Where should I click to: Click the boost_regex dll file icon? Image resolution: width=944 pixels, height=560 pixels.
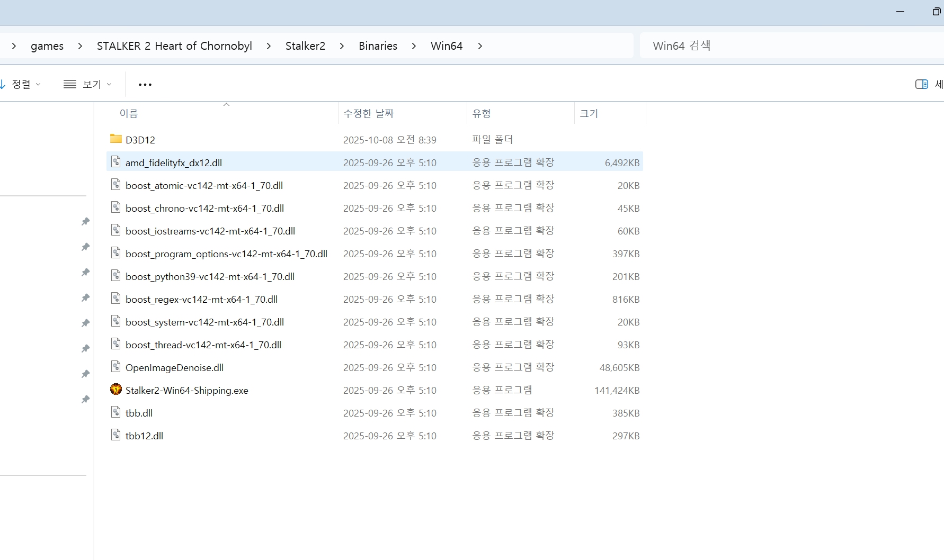point(115,298)
